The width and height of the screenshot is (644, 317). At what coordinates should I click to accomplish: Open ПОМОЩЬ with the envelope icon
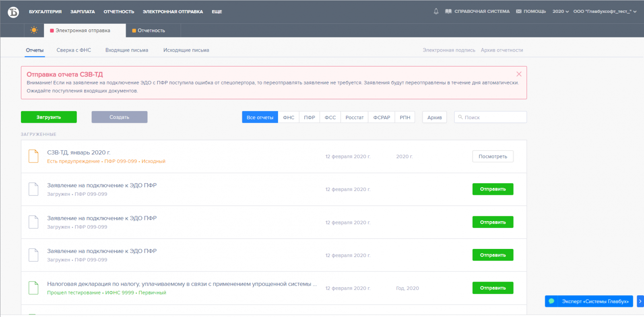(531, 11)
